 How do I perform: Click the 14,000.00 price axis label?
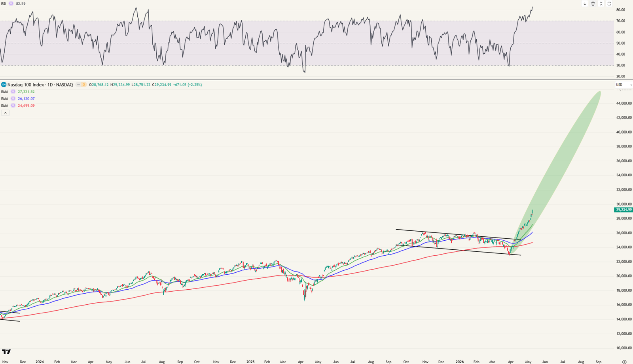tap(624, 319)
